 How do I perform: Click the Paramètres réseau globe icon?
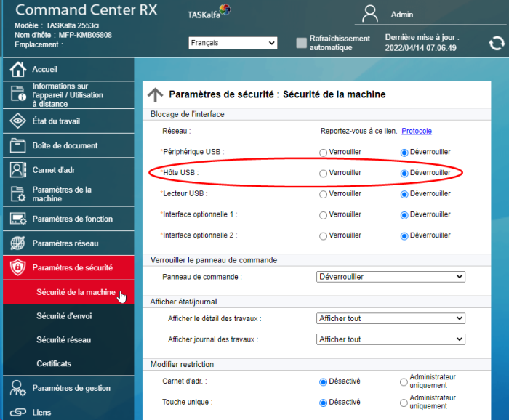coord(18,243)
